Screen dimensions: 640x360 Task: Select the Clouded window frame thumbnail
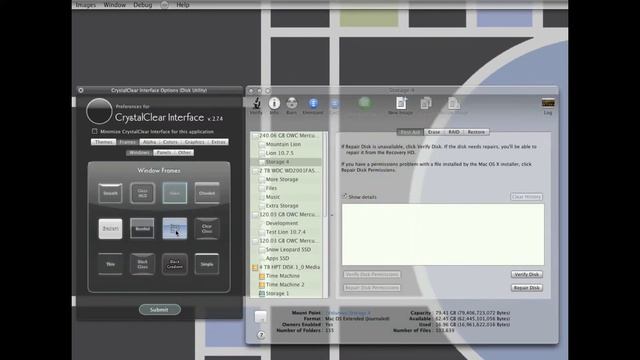[207, 193]
